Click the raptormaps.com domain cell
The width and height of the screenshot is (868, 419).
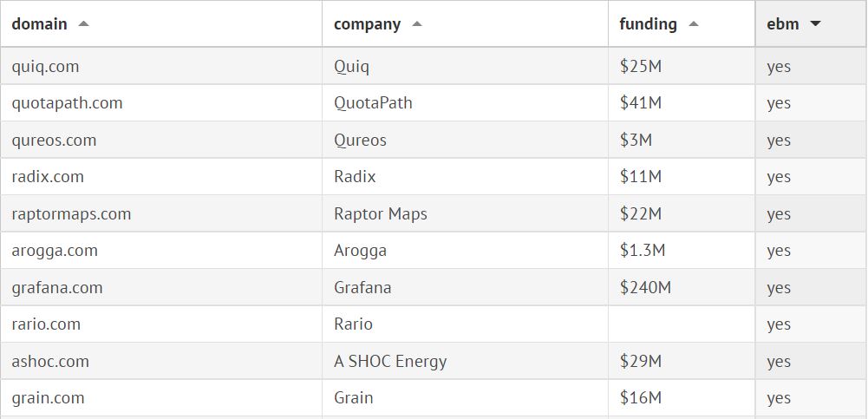tap(72, 214)
